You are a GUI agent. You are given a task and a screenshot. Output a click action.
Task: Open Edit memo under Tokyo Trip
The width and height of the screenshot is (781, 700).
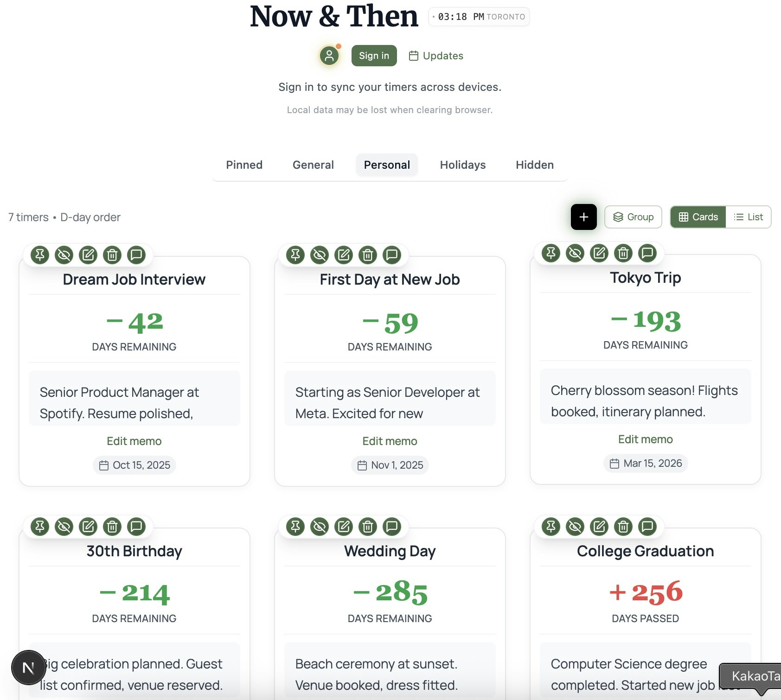[645, 439]
